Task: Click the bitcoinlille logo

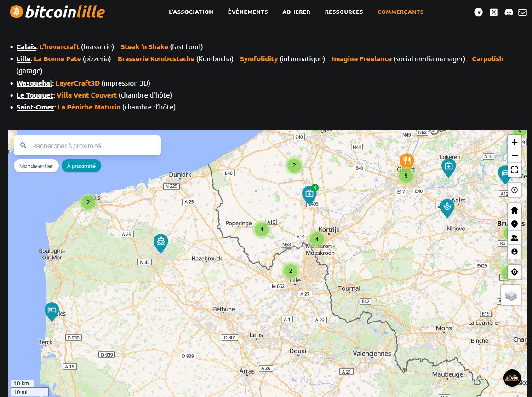Action: click(x=57, y=12)
